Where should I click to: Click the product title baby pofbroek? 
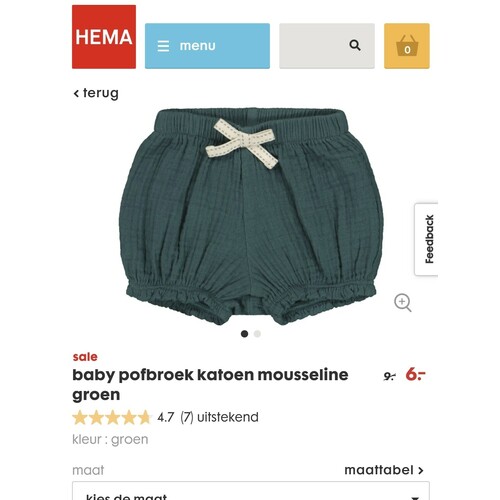click(x=210, y=384)
